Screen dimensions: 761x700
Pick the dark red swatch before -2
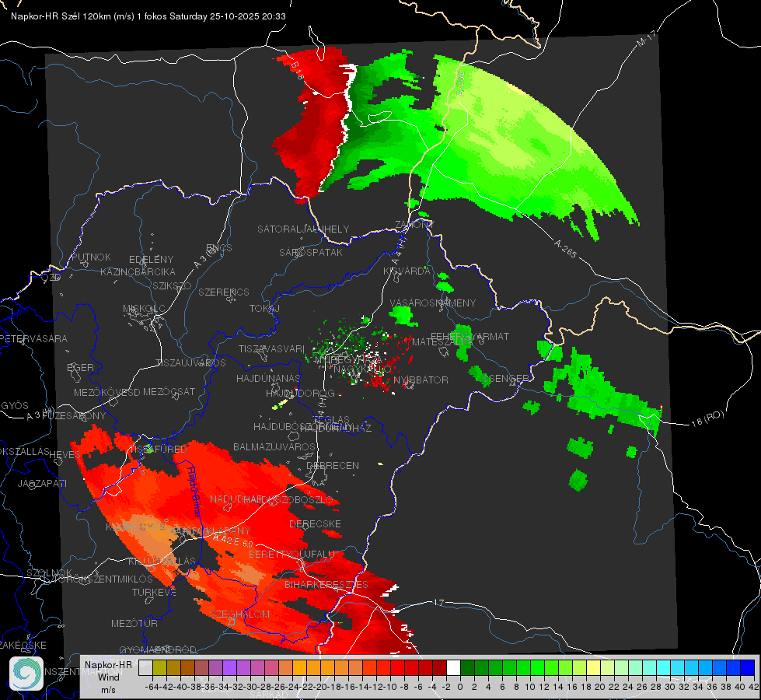[x=439, y=667]
